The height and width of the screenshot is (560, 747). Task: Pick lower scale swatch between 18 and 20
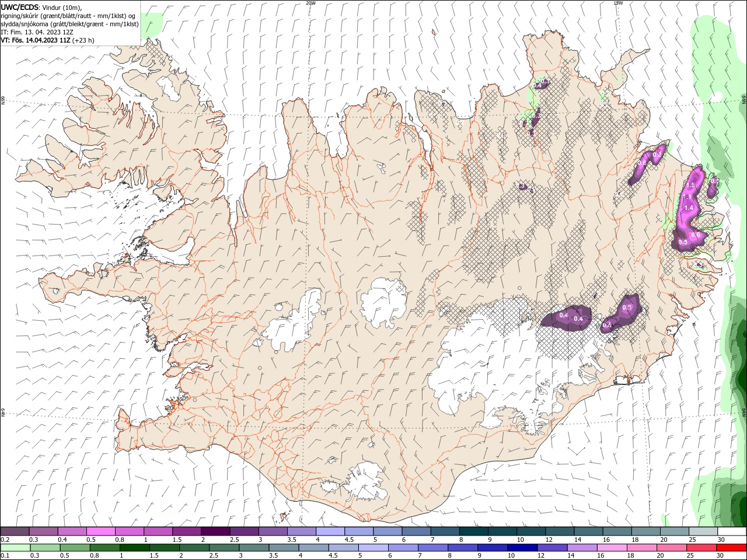(x=642, y=548)
